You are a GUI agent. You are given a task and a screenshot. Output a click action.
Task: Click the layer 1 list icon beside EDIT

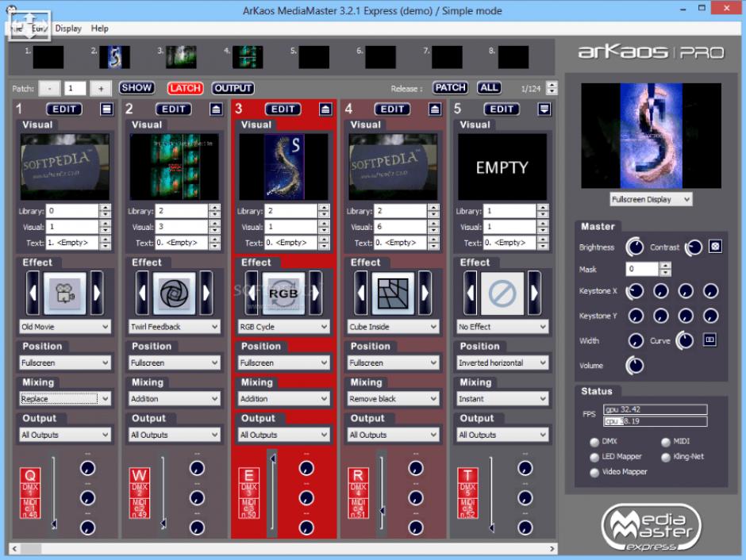[106, 109]
